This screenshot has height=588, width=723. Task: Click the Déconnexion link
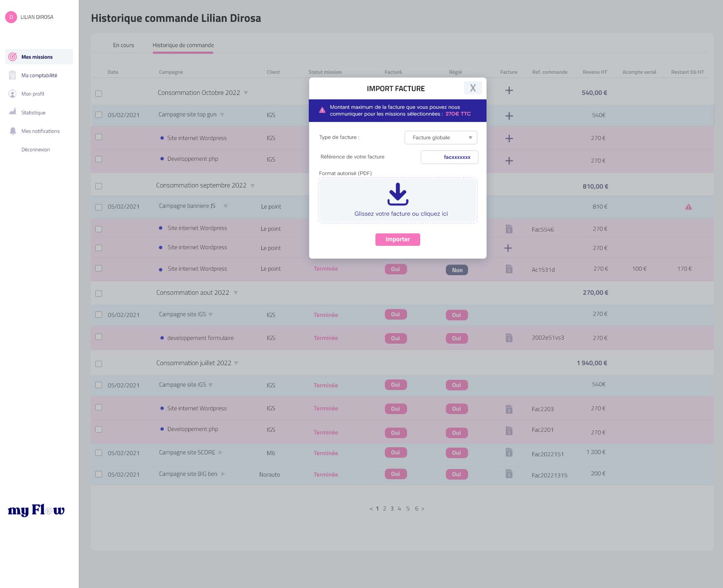(35, 149)
